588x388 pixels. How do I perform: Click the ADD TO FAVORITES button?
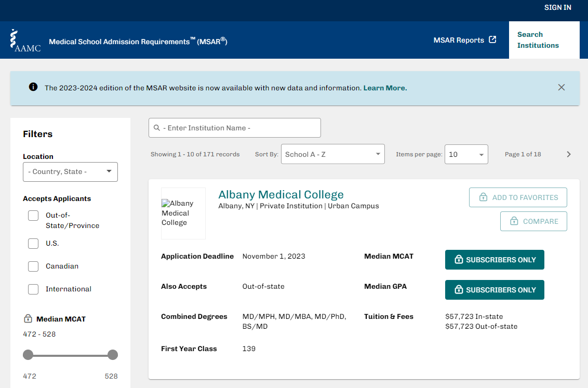[518, 197]
